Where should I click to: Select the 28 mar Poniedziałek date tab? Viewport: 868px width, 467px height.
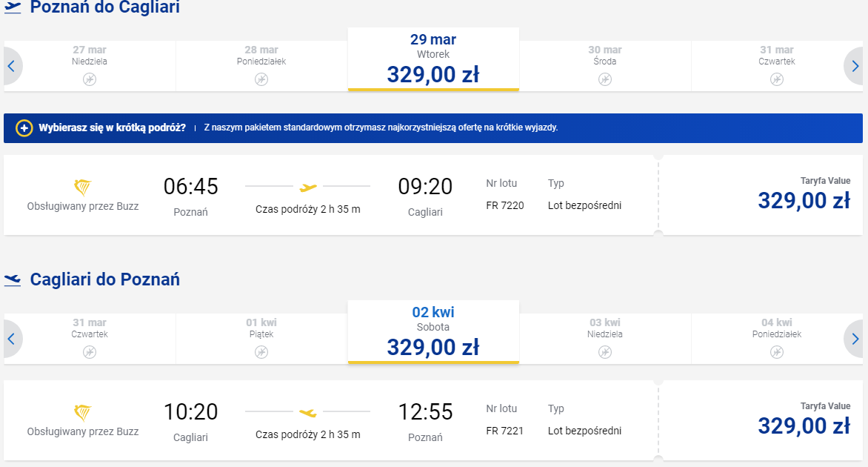click(x=261, y=66)
